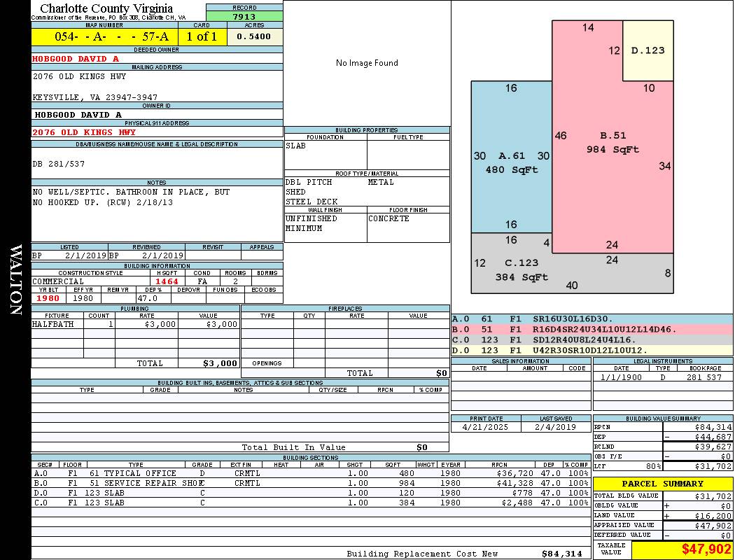Click the red taxable value amount
This screenshot has height=560, width=735.
(x=681, y=549)
